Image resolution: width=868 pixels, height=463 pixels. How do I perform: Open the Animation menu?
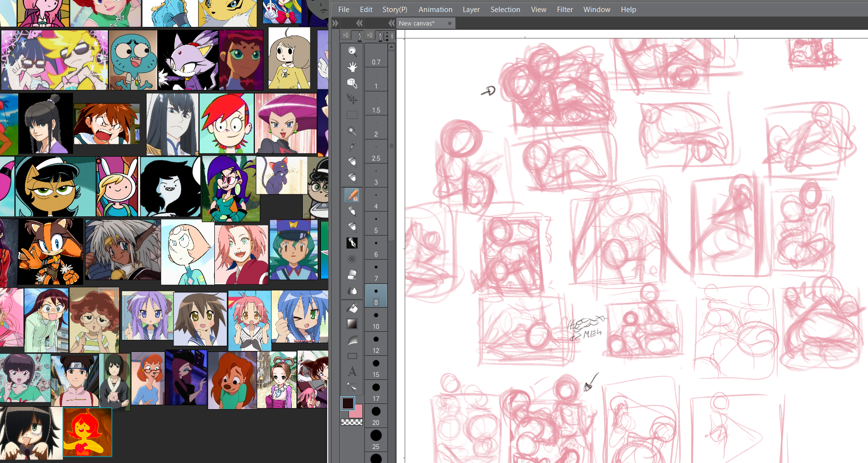pyautogui.click(x=435, y=9)
